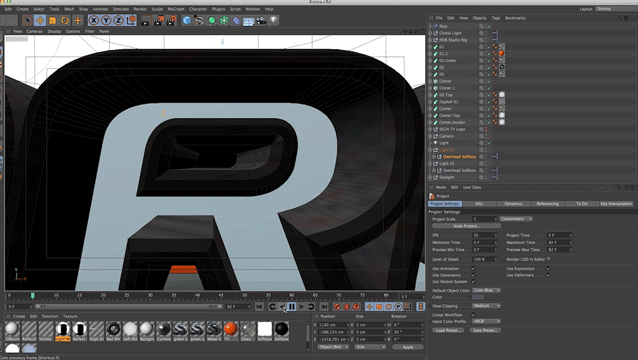The width and height of the screenshot is (638, 360).
Task: Select the Live Selection arrow tool
Action: (28, 20)
